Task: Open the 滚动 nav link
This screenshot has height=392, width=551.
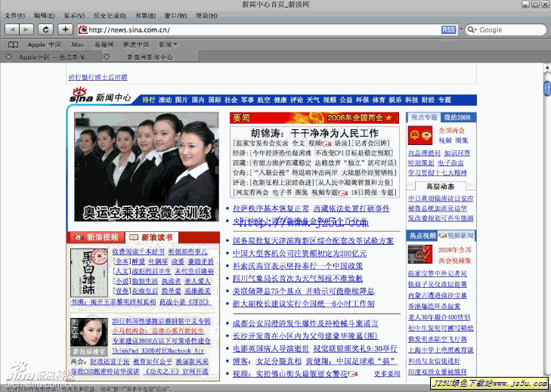Action: click(x=166, y=100)
